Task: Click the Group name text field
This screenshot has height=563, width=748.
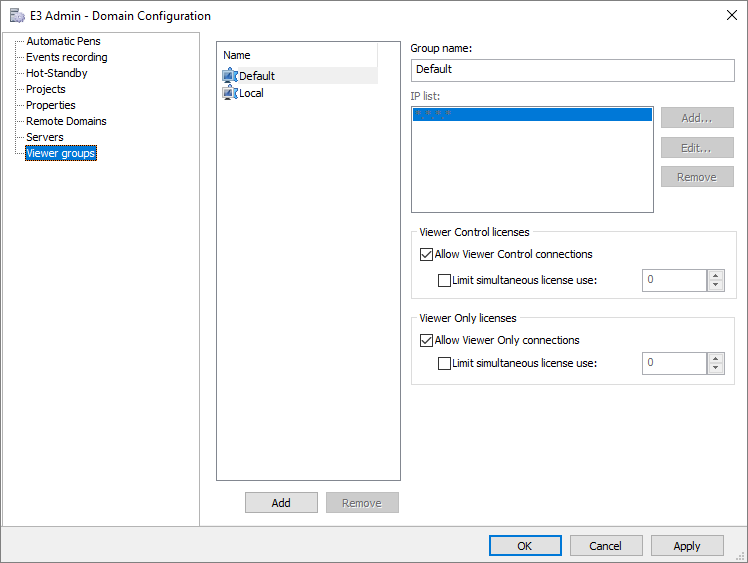Action: pos(572,69)
